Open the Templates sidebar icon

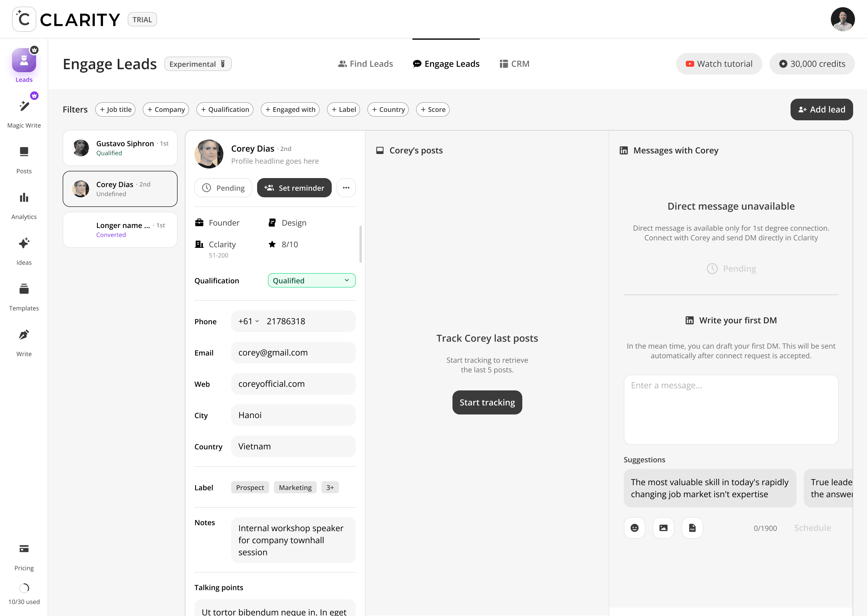[x=24, y=289]
